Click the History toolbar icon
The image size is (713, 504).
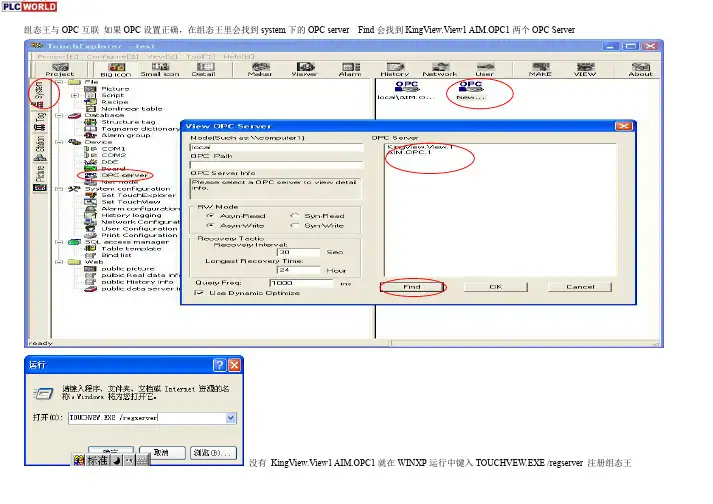(393, 68)
